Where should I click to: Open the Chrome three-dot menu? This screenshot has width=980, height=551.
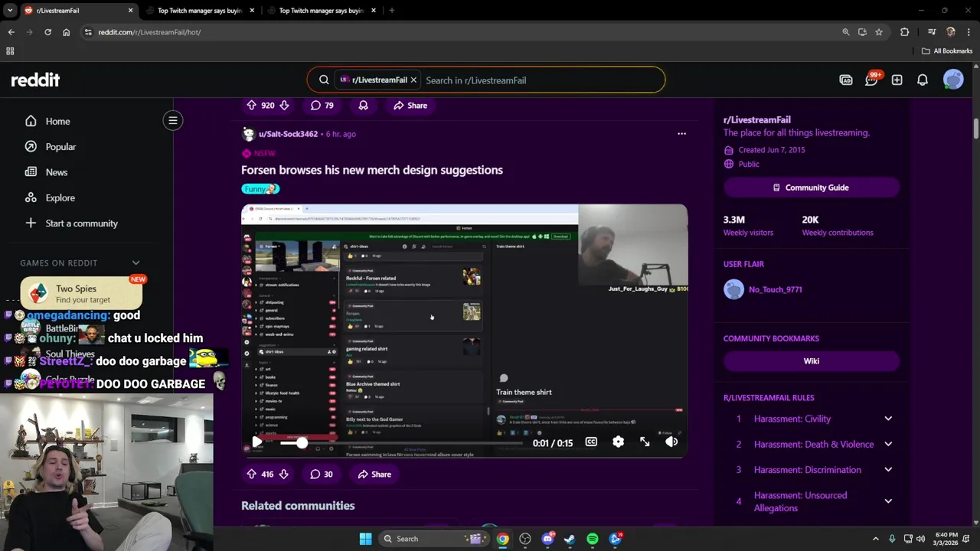click(969, 32)
